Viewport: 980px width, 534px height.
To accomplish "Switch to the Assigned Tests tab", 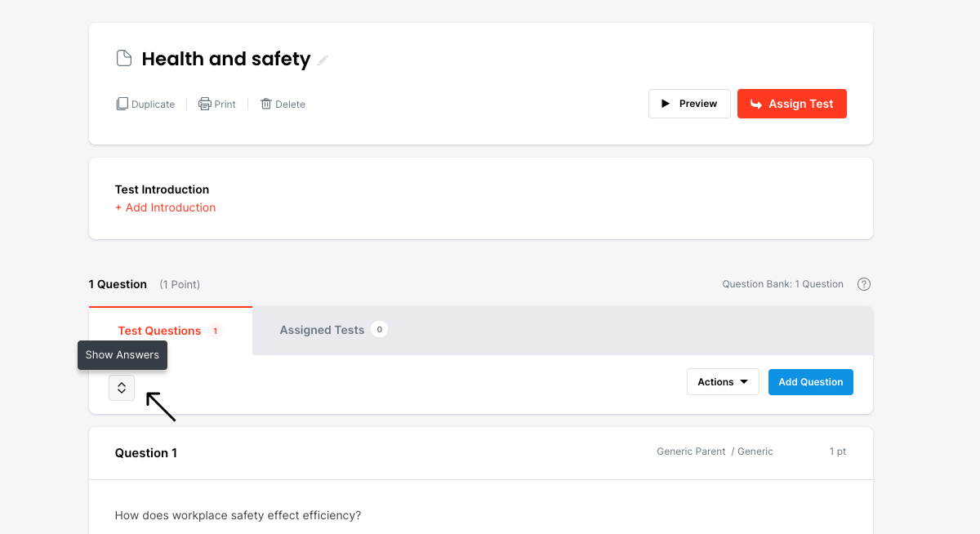I will point(322,330).
